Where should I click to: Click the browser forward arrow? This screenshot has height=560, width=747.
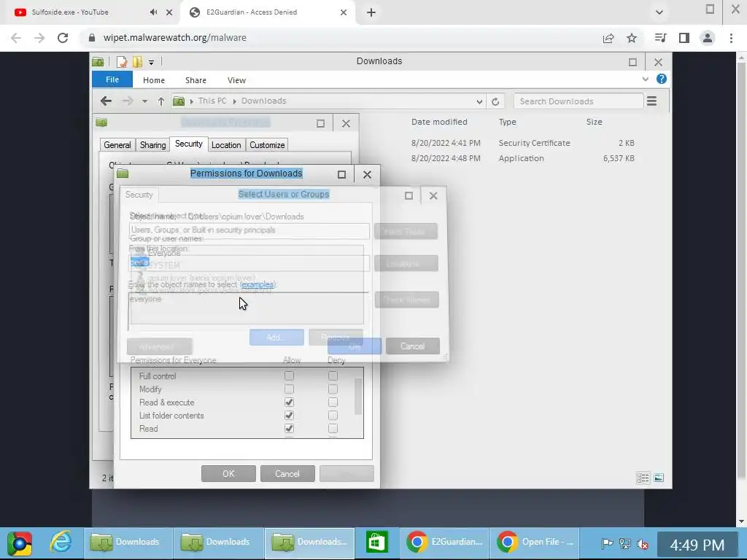(x=39, y=38)
